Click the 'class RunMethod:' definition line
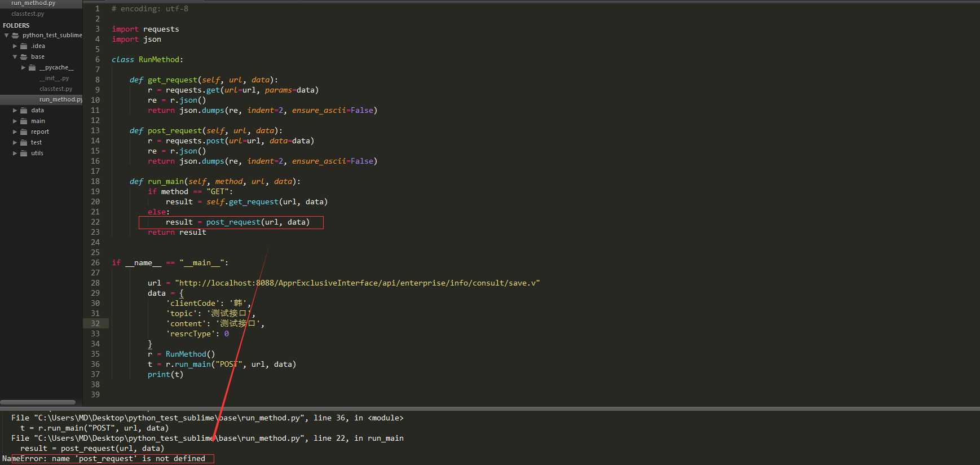Viewport: 980px width, 465px height. click(x=148, y=60)
